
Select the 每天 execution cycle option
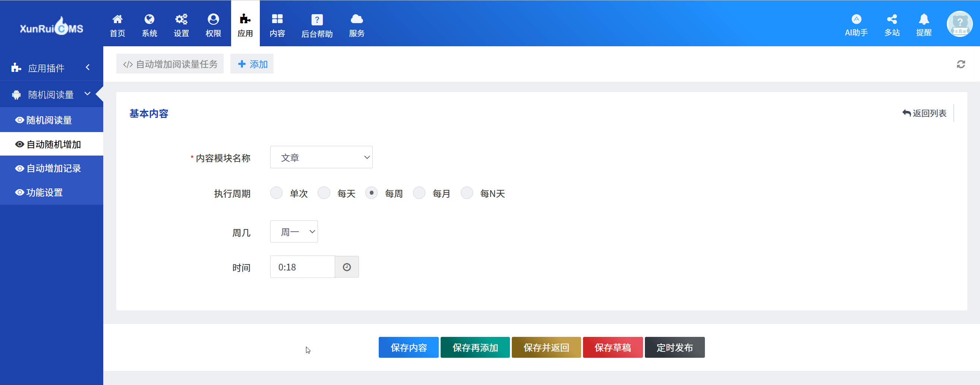point(324,193)
